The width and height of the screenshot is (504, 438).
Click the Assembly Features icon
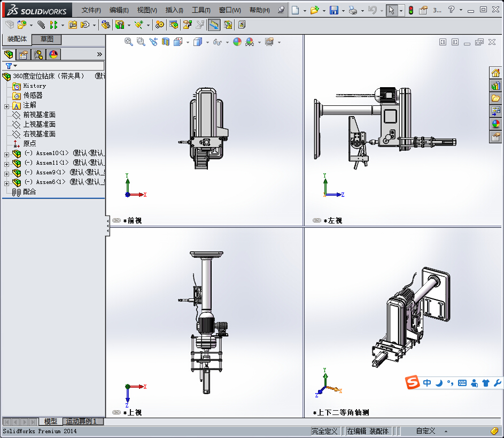point(120,25)
